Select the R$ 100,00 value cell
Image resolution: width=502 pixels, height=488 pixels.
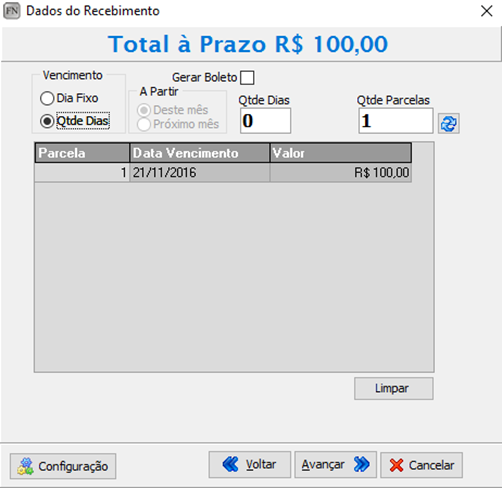(x=341, y=173)
